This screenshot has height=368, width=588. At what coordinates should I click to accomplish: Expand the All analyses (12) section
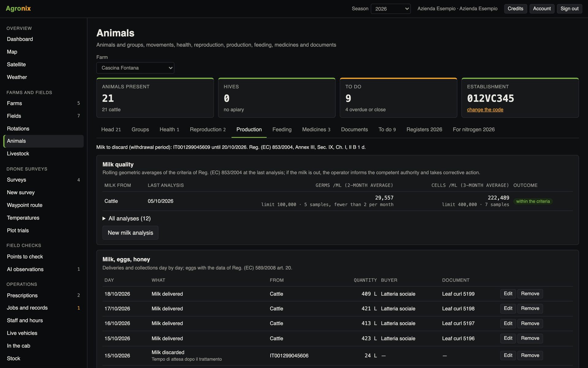(x=126, y=218)
